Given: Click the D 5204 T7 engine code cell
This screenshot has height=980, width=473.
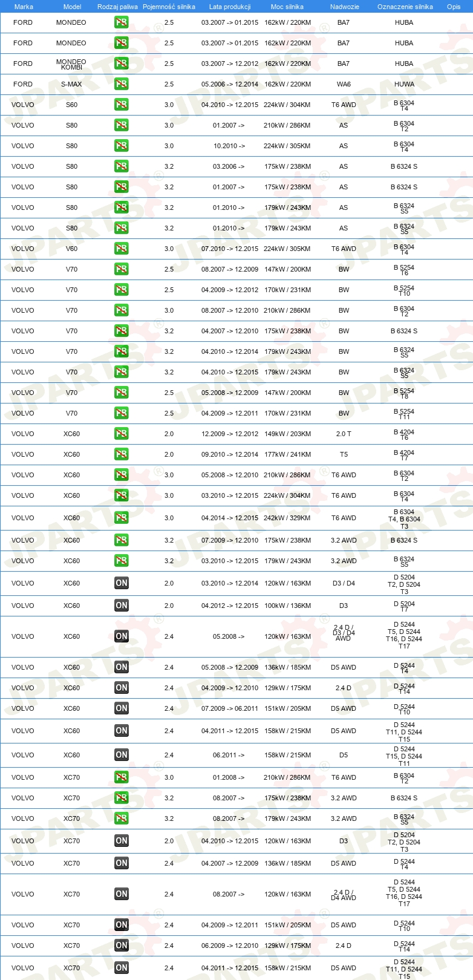Looking at the screenshot, I should pos(404,606).
